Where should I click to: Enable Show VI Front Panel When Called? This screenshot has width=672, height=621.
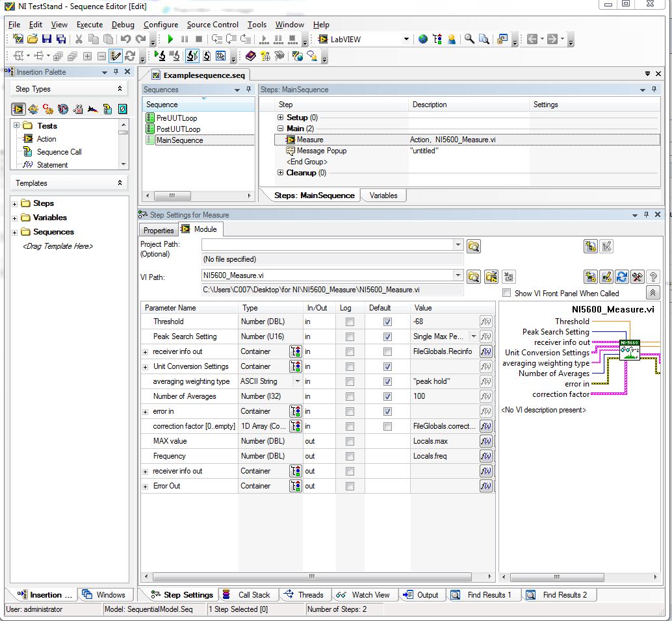click(x=507, y=294)
